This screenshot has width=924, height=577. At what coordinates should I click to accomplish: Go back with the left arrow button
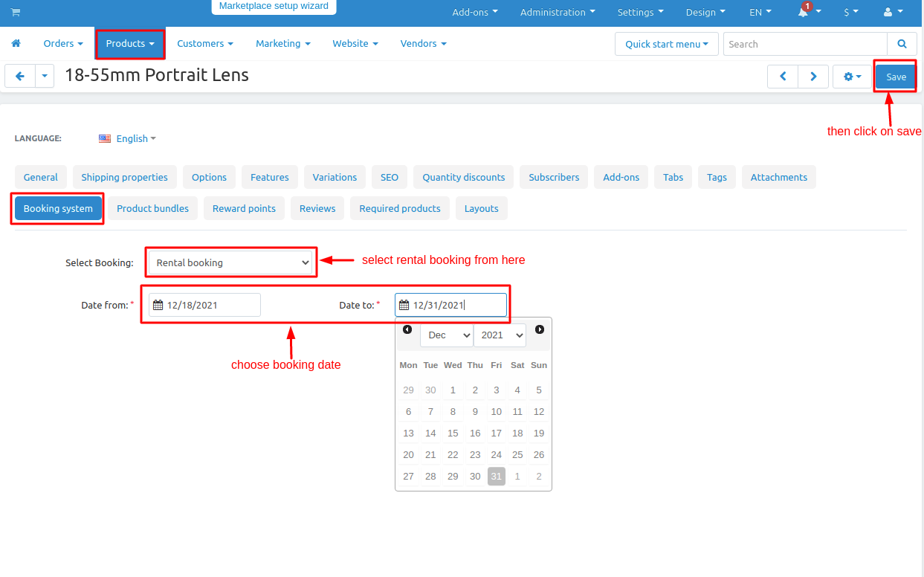pyautogui.click(x=20, y=76)
